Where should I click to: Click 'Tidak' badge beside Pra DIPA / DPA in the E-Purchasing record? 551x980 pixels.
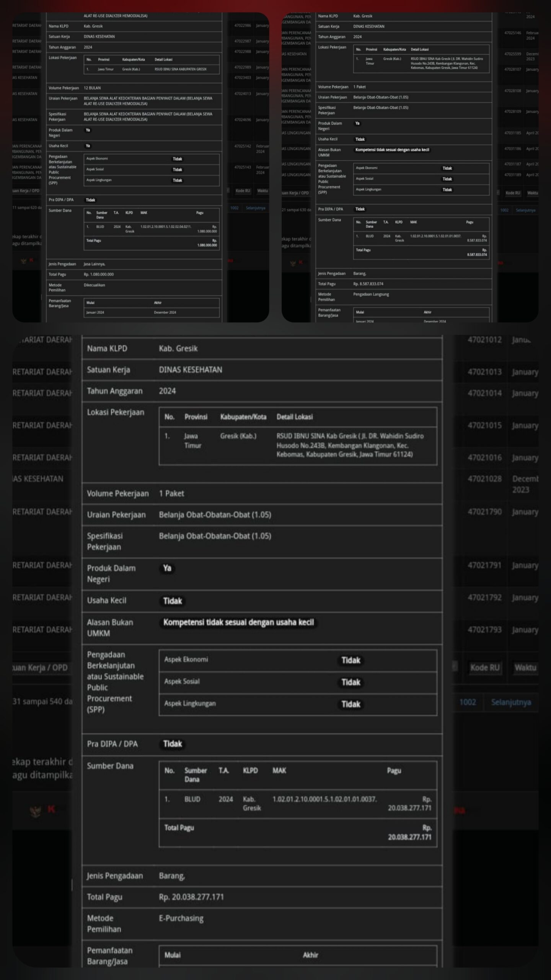(x=172, y=743)
